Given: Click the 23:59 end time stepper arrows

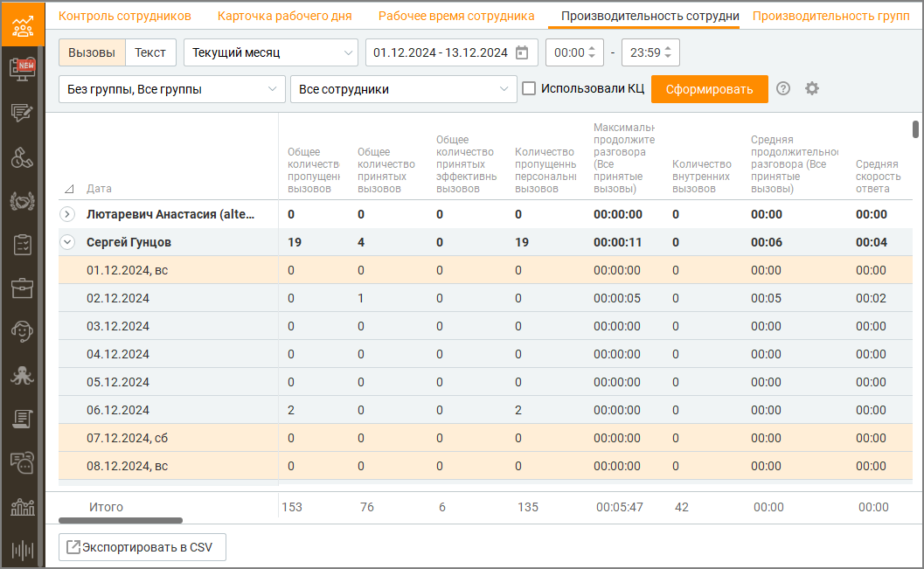Looking at the screenshot, I should pos(668,52).
